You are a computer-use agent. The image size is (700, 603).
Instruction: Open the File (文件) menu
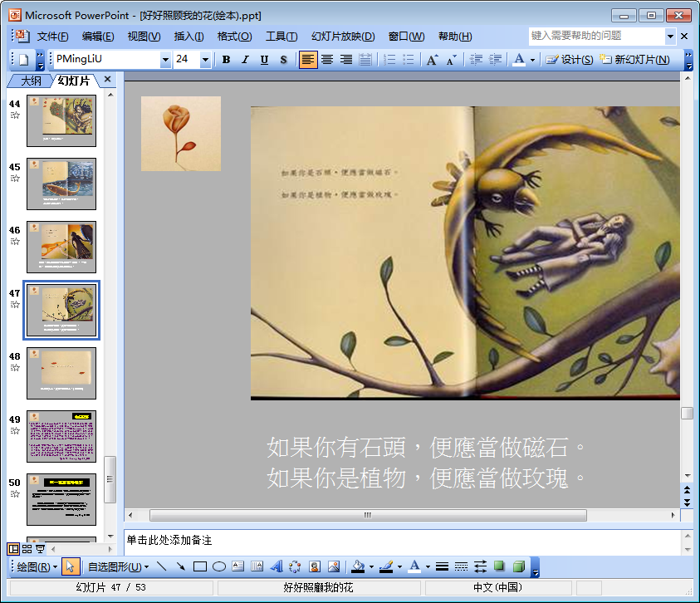pyautogui.click(x=52, y=37)
